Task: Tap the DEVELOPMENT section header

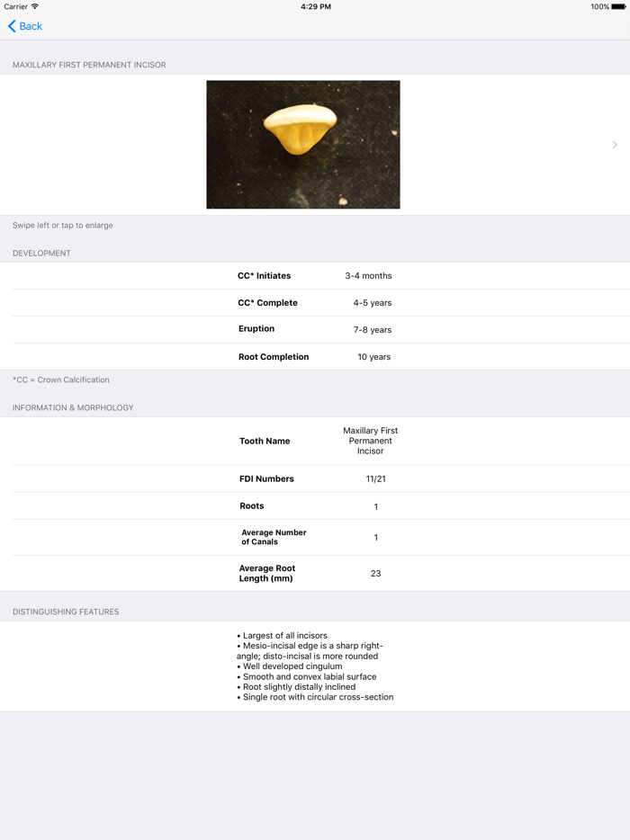Action: click(x=40, y=253)
